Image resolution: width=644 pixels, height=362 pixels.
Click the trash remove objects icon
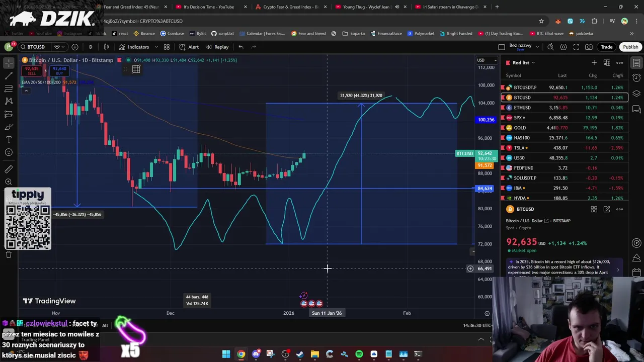9,254
